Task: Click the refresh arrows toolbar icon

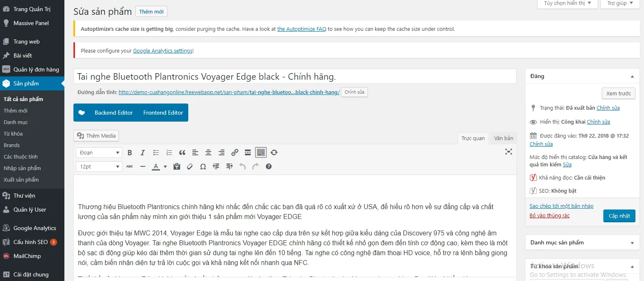Action: 274,152
